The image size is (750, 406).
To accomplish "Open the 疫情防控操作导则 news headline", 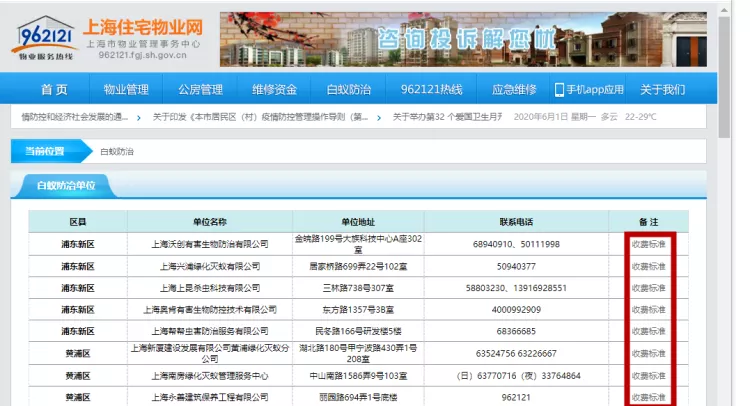I will pos(260,117).
